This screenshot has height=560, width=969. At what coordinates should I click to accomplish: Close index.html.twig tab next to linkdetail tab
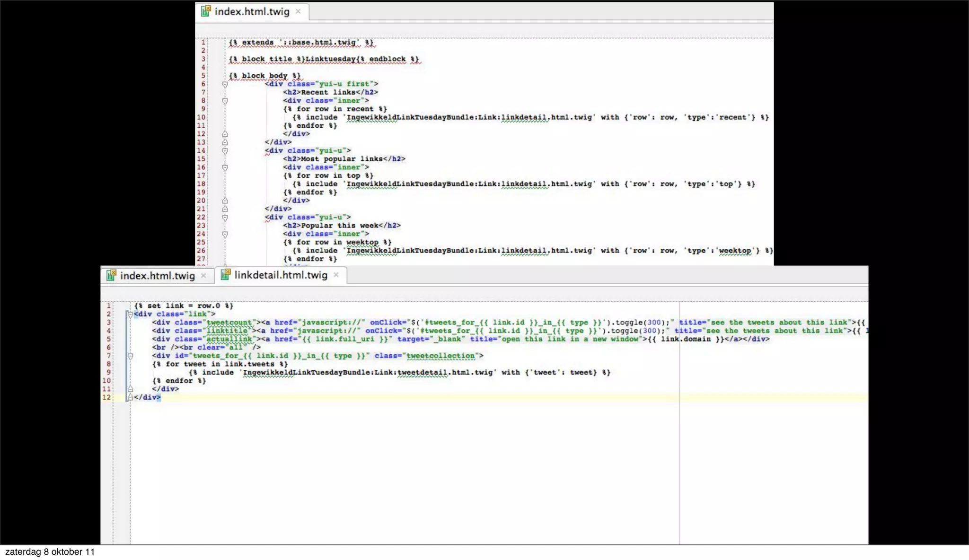(204, 276)
